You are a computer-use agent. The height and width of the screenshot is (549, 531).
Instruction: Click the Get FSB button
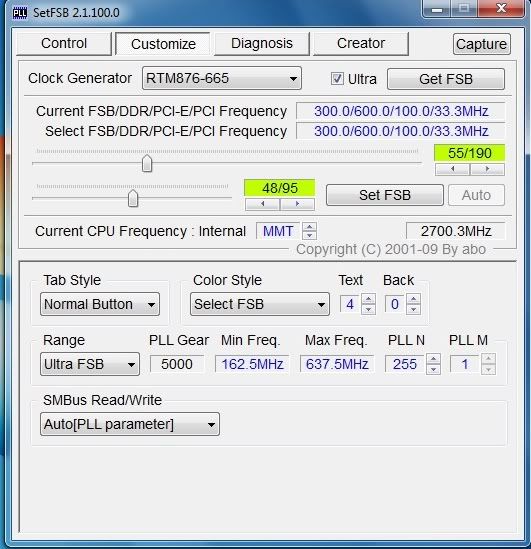(446, 79)
